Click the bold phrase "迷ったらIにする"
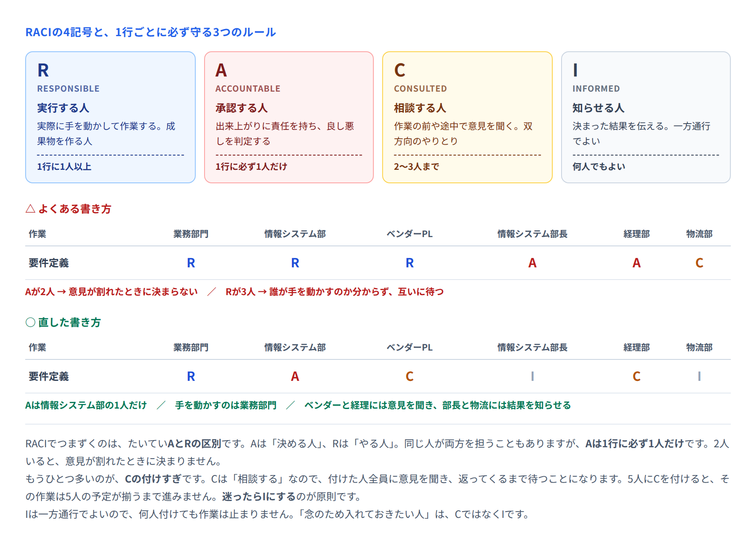756x549 pixels. click(x=259, y=497)
